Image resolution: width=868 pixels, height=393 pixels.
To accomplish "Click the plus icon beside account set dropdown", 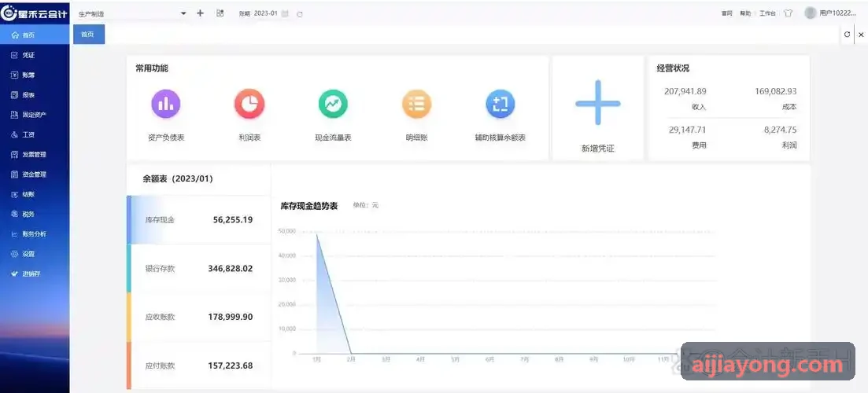I will tap(201, 13).
